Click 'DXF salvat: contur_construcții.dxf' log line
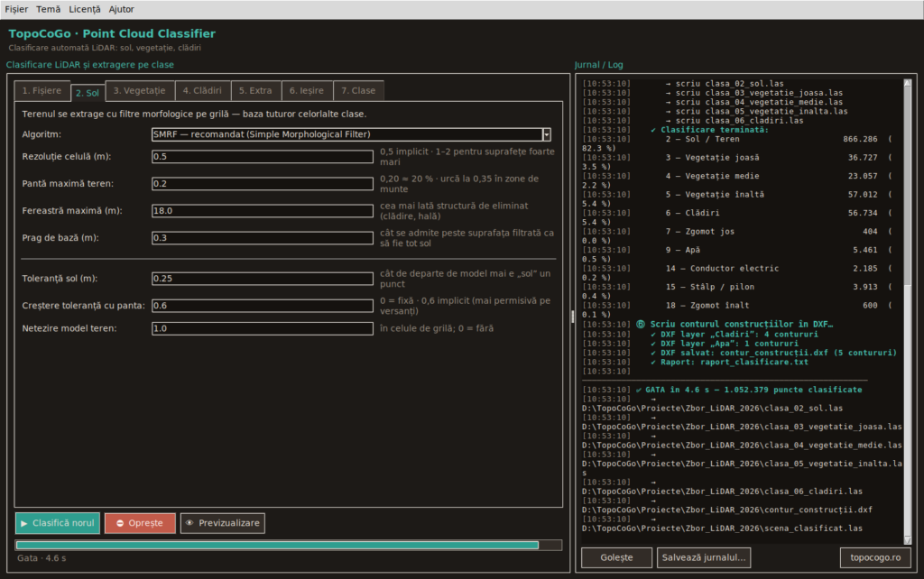Image resolution: width=924 pixels, height=579 pixels. [773, 353]
